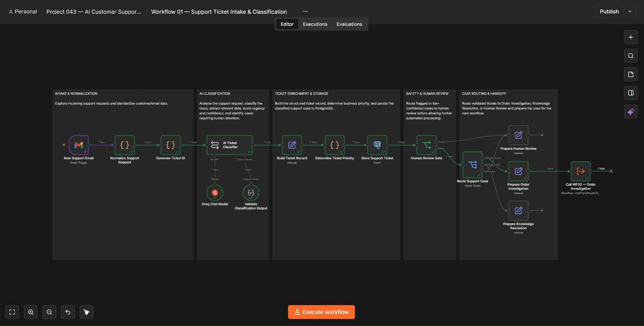
Task: Select the AI Ticket Classifier node
Action: pos(230,145)
